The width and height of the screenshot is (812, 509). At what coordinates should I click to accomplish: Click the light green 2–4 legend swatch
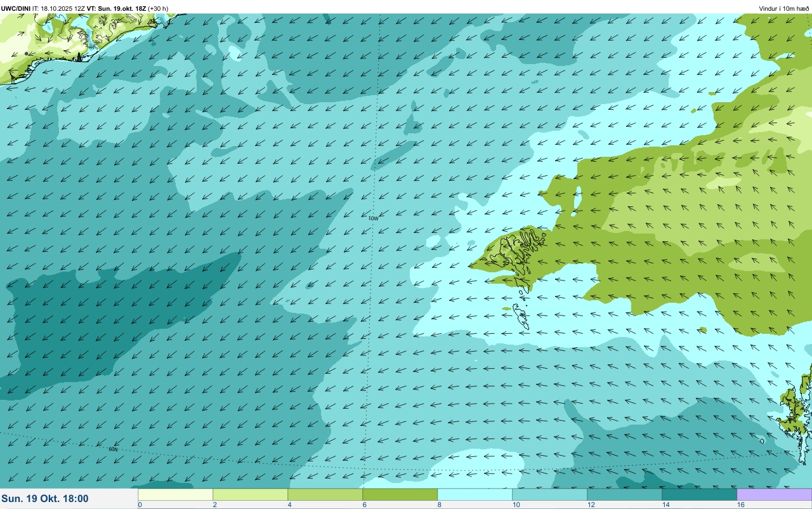(250, 494)
